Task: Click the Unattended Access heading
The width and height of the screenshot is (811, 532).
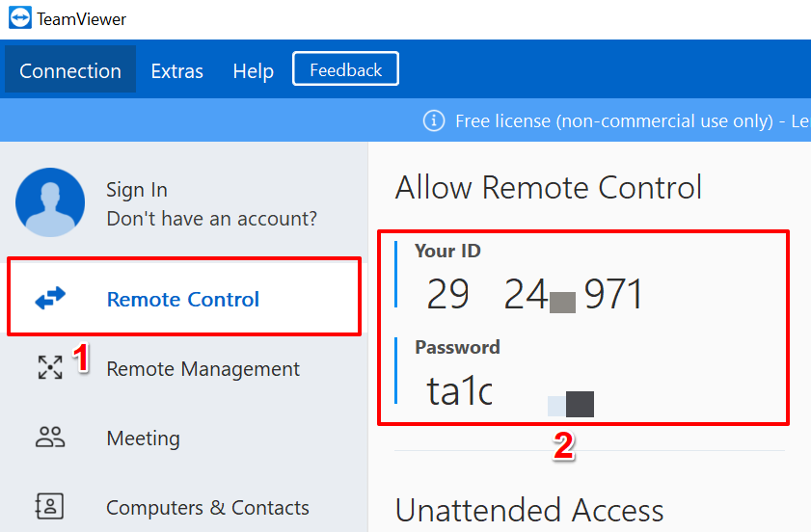Action: (529, 510)
